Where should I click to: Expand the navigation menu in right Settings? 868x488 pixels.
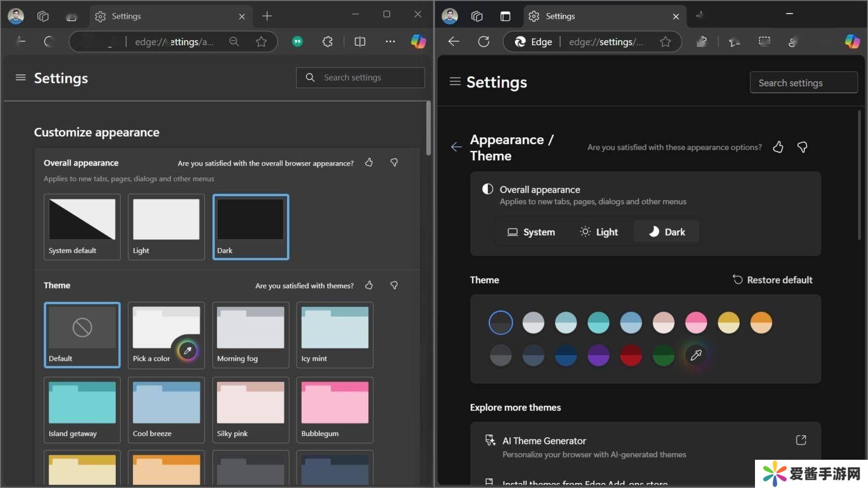pyautogui.click(x=454, y=82)
